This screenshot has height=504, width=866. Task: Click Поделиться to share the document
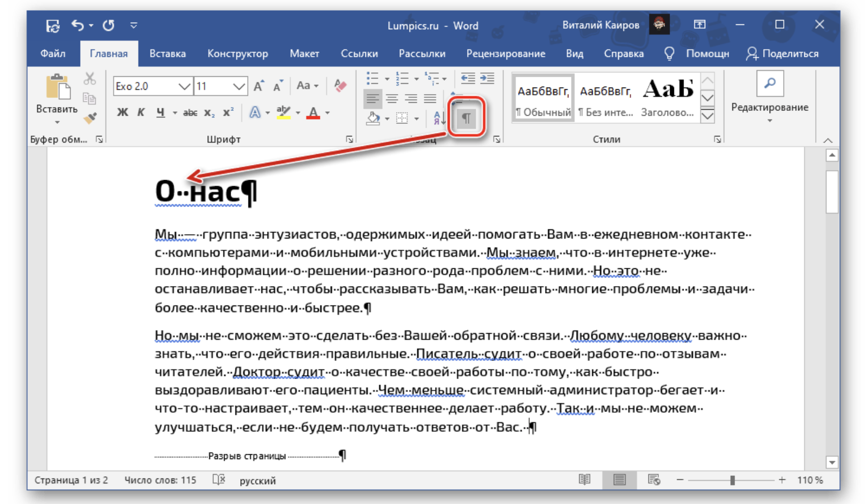(x=783, y=54)
